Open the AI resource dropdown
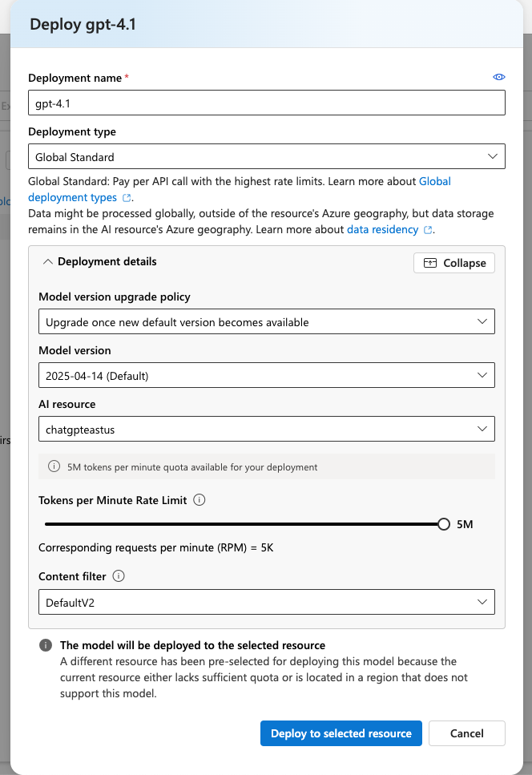 (x=267, y=429)
